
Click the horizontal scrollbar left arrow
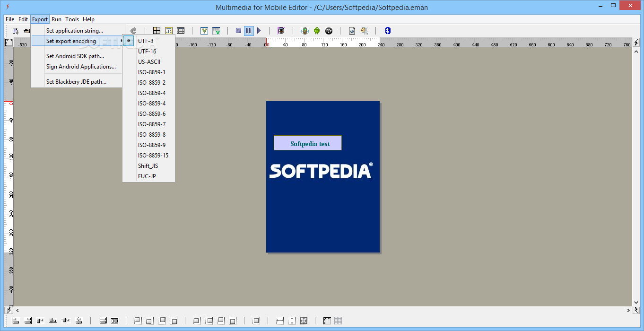coord(17,311)
